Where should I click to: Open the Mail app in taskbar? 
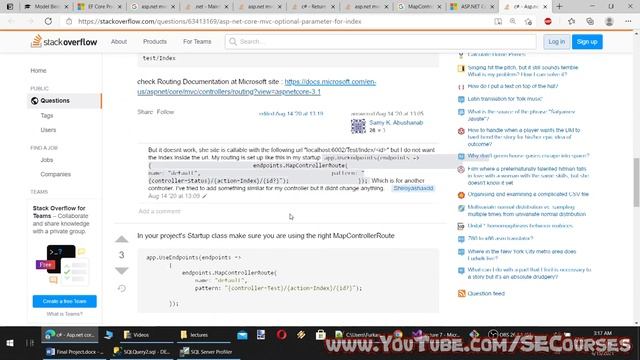coord(242,335)
